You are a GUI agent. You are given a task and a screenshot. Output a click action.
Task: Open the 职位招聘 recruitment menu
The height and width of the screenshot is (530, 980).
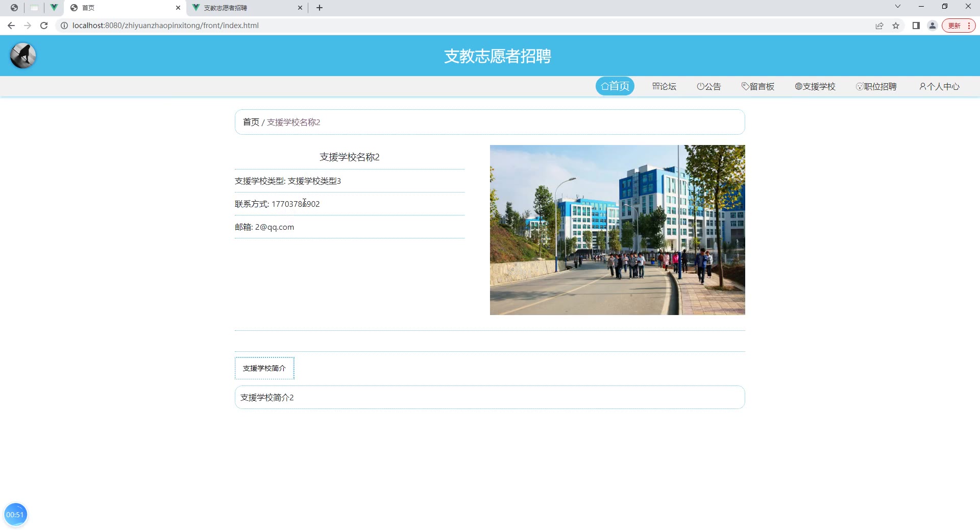(x=876, y=87)
